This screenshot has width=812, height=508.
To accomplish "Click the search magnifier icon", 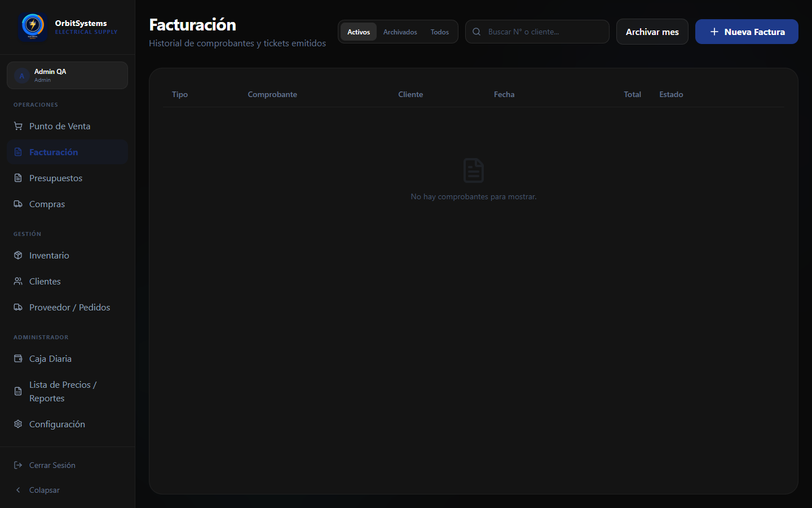I will [476, 32].
